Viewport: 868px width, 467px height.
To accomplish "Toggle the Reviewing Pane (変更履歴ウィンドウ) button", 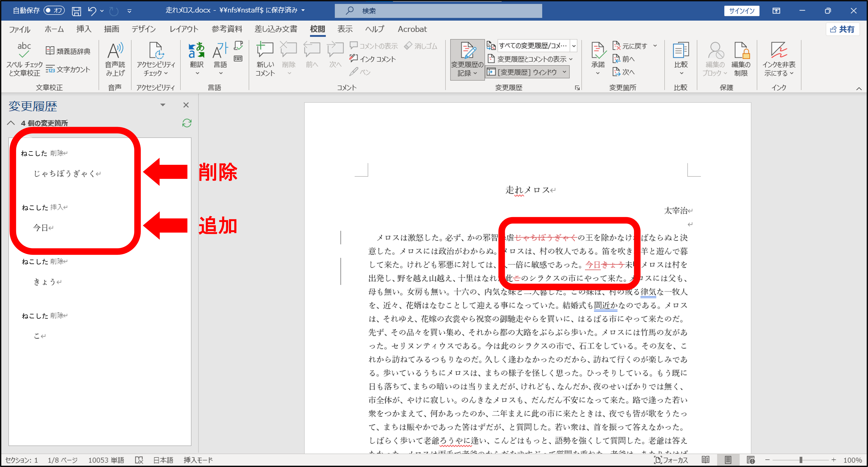I will (523, 72).
